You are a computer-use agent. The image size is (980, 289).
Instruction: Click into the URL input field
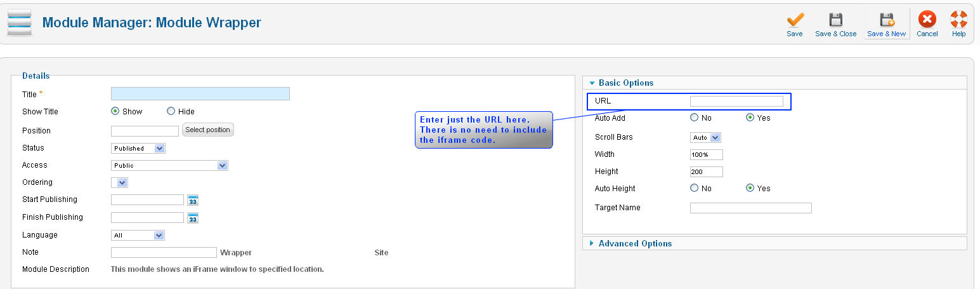[736, 101]
